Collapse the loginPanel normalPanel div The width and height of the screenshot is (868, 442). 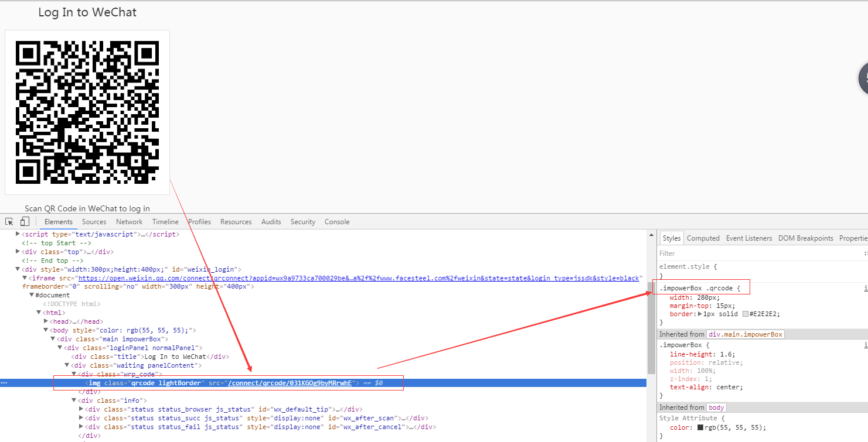(60, 348)
